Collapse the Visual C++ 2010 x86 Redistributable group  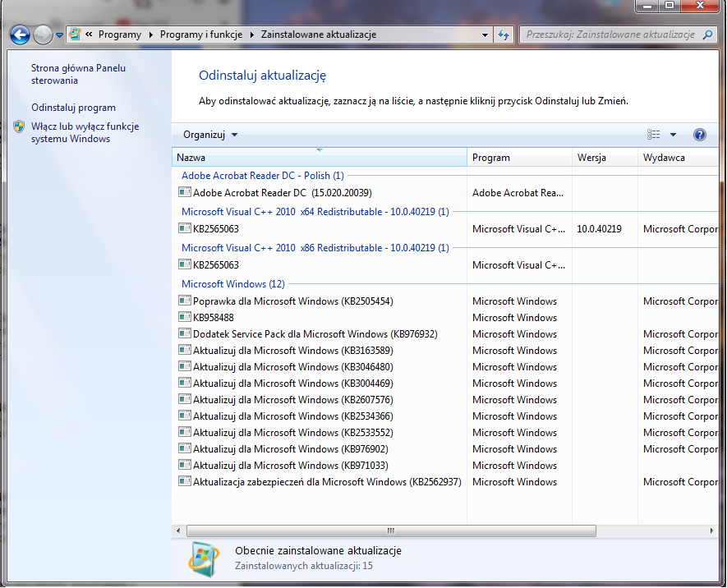click(x=315, y=248)
